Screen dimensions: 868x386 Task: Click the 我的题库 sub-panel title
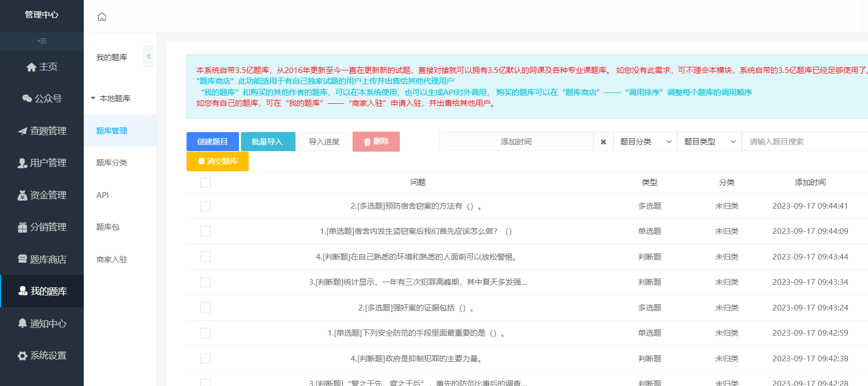tap(112, 57)
